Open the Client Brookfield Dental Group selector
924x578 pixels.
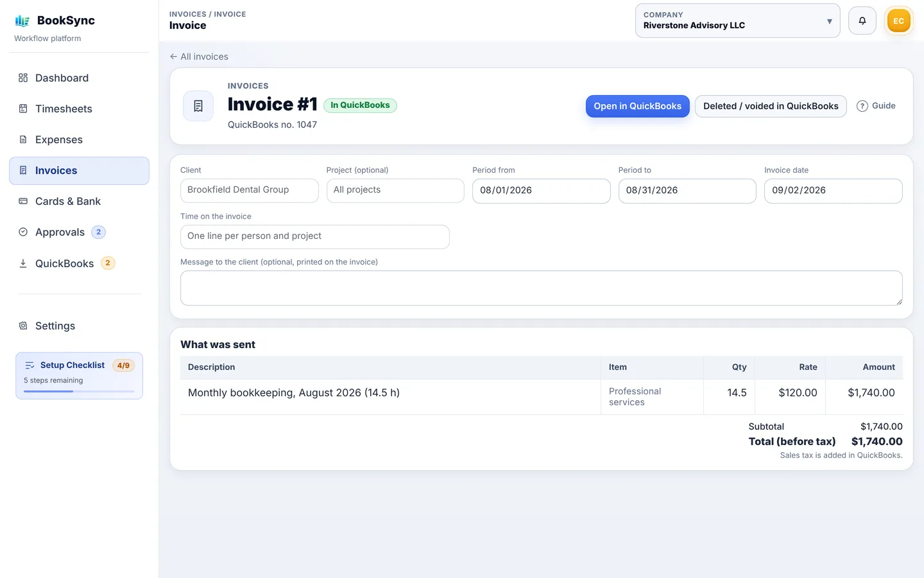coord(250,190)
